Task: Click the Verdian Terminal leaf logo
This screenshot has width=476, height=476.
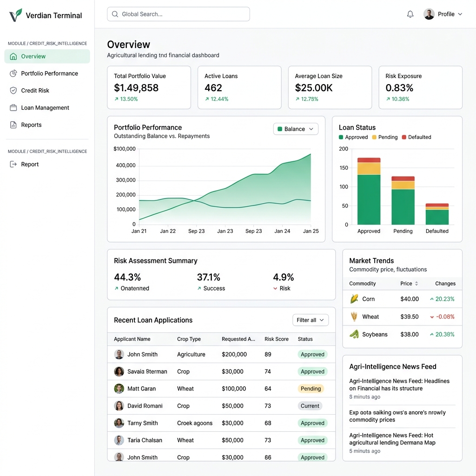Action: tap(15, 15)
